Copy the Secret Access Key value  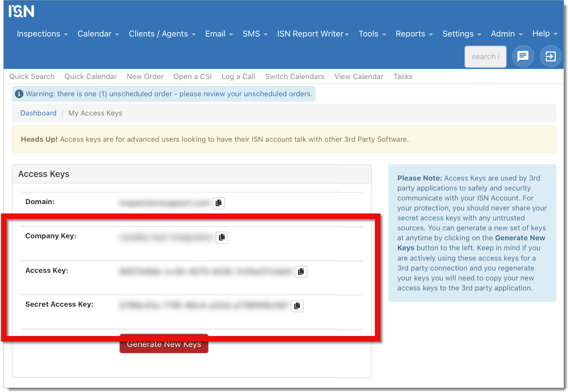(297, 306)
